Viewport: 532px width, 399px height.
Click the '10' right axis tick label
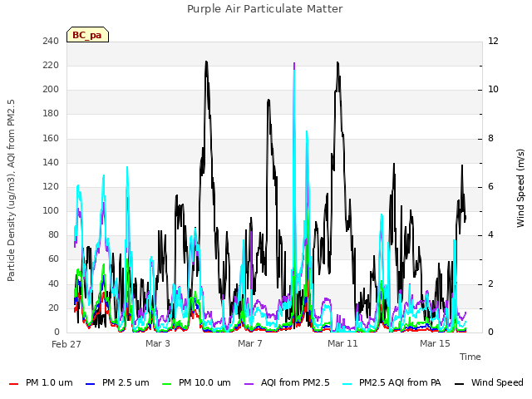(x=493, y=89)
